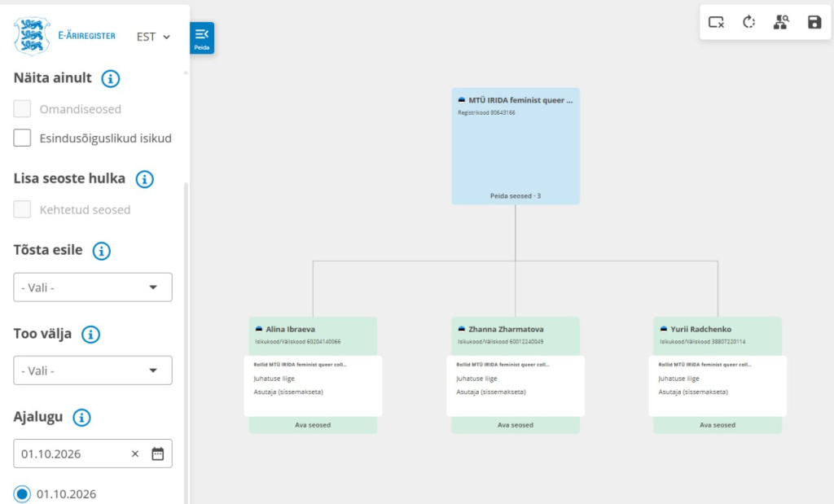The width and height of the screenshot is (834, 504).
Task: Select the 01.10.2026 radio button
Action: 22,494
